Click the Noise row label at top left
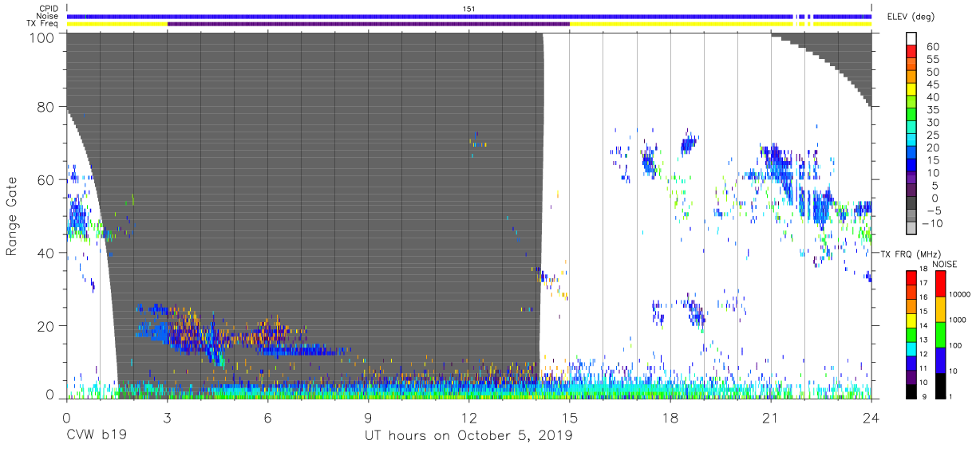Screen dimensions: 980x452 (x=49, y=16)
